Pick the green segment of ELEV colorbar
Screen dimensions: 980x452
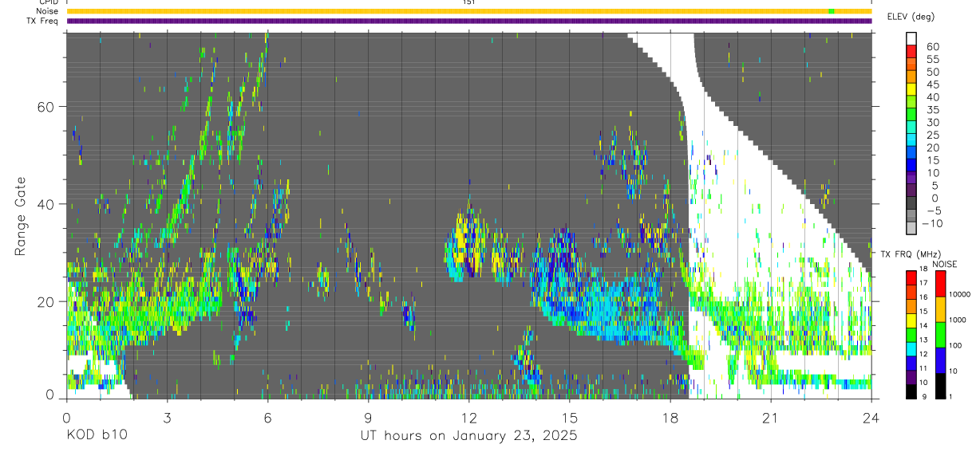[x=911, y=114]
